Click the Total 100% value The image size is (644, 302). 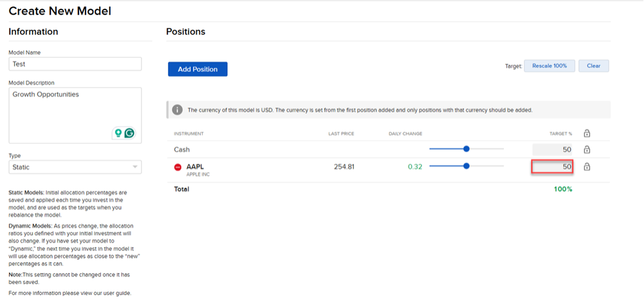point(562,189)
